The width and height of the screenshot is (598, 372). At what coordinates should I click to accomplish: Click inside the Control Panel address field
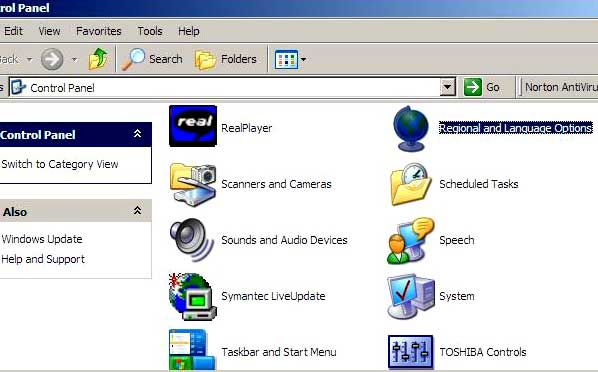[233, 88]
